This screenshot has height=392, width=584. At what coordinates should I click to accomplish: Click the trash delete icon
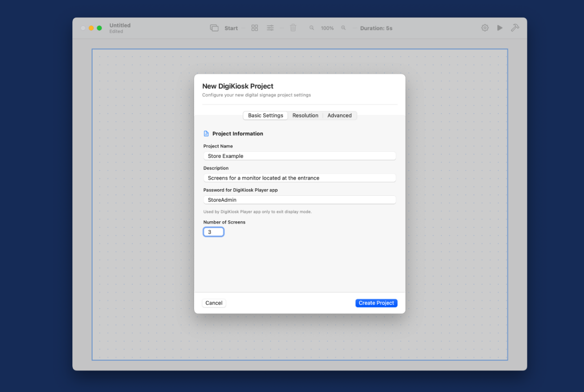tap(293, 28)
